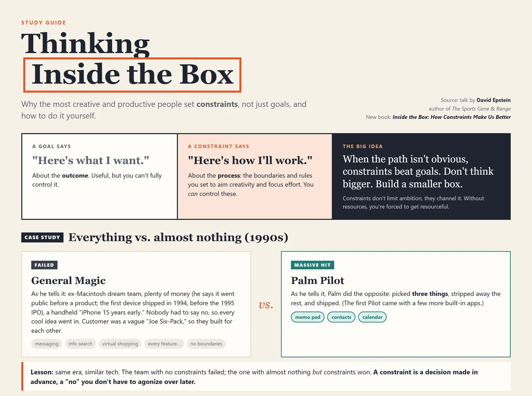The image size is (532, 396).
Task: Click the boxed 'Inside the Box' heading
Action: tap(132, 75)
